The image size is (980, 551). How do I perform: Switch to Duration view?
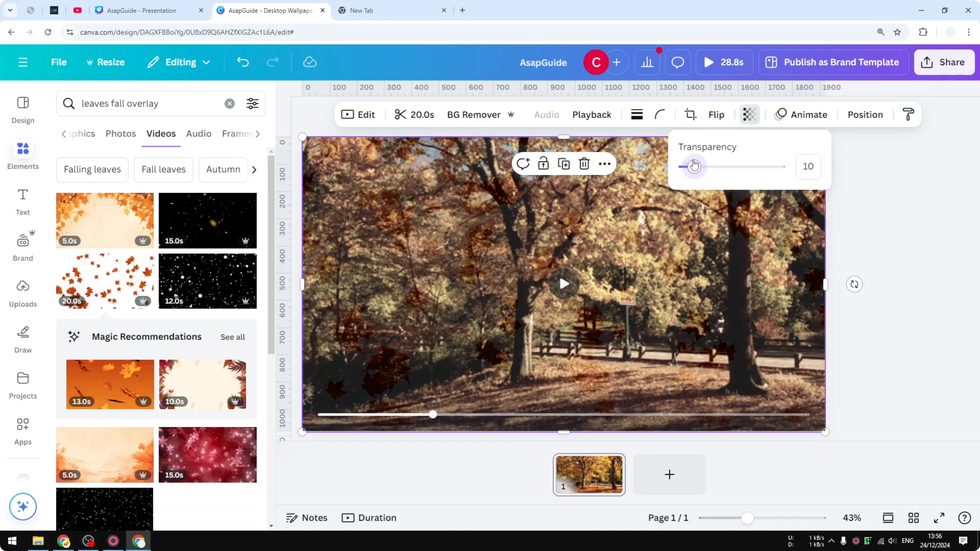[x=369, y=517]
